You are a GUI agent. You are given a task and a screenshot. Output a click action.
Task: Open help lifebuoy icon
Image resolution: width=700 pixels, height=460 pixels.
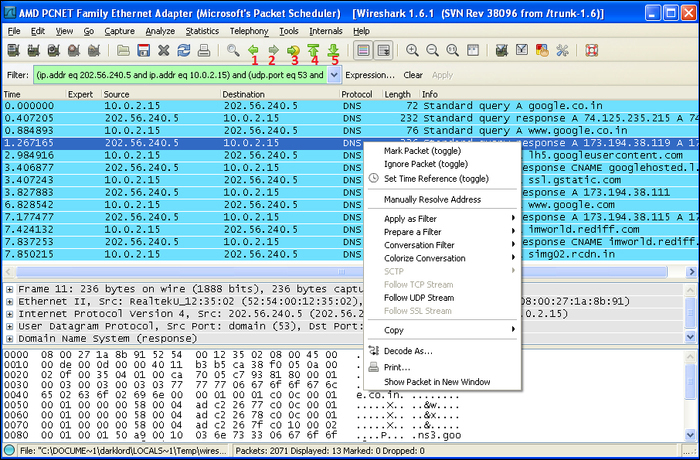(x=592, y=50)
